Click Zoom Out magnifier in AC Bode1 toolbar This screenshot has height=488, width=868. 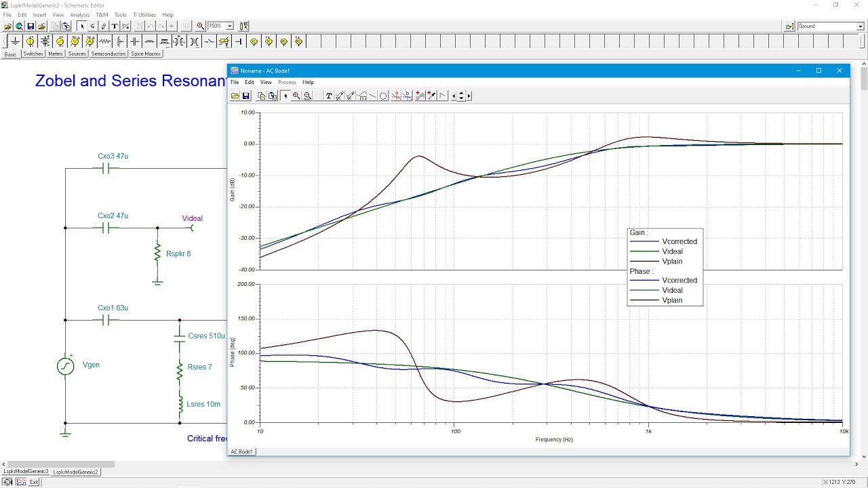click(x=308, y=96)
